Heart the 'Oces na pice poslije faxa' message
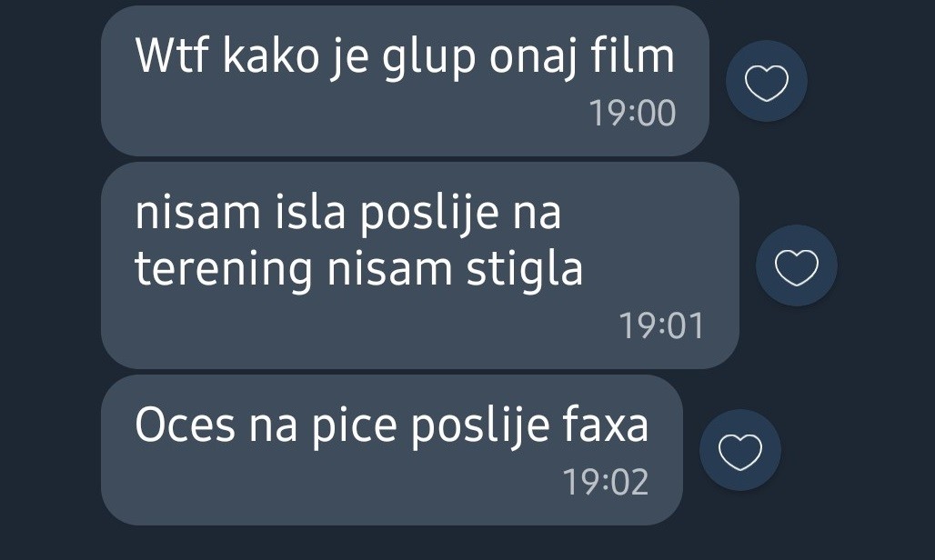 click(740, 450)
